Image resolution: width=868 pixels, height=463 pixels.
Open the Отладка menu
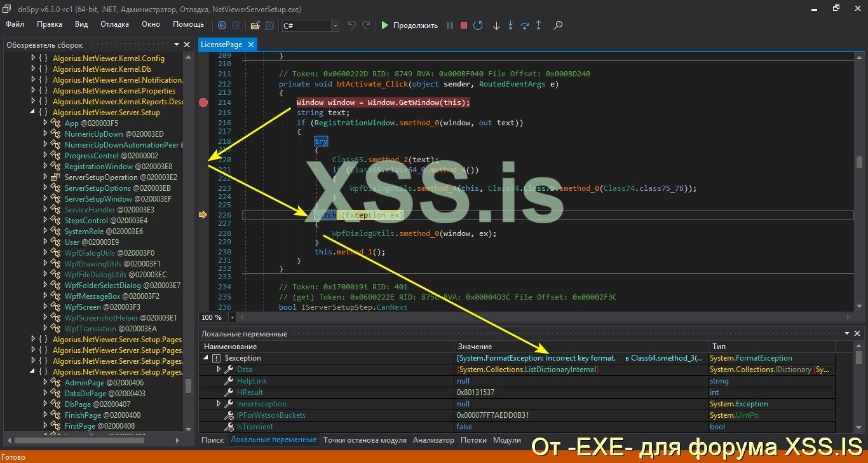tap(114, 24)
